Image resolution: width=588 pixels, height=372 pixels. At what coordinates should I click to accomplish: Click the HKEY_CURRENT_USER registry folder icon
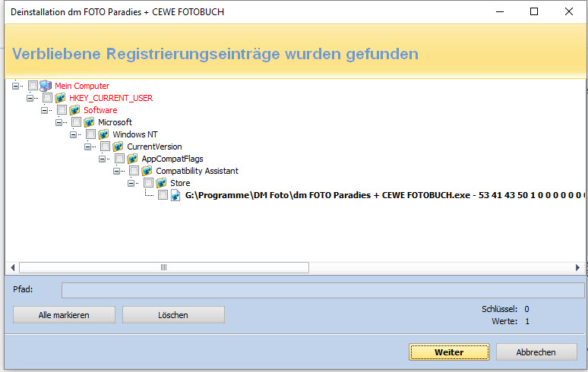point(60,98)
